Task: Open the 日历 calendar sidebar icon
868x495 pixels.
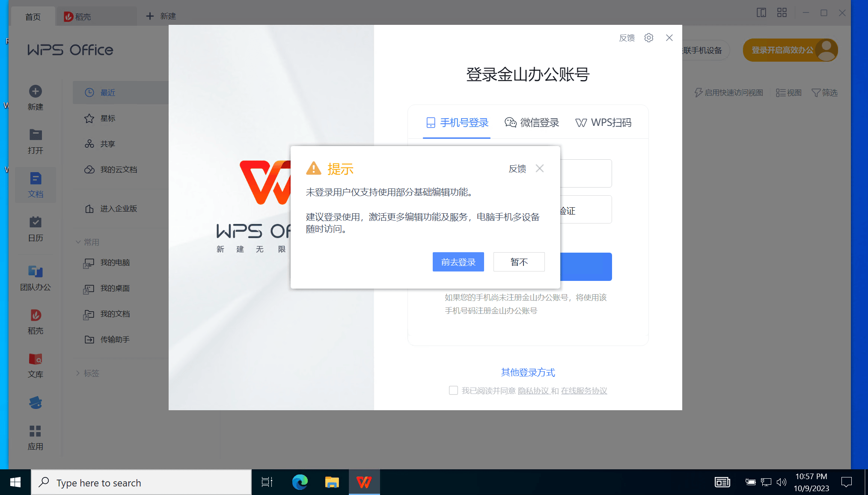Action: click(x=35, y=222)
